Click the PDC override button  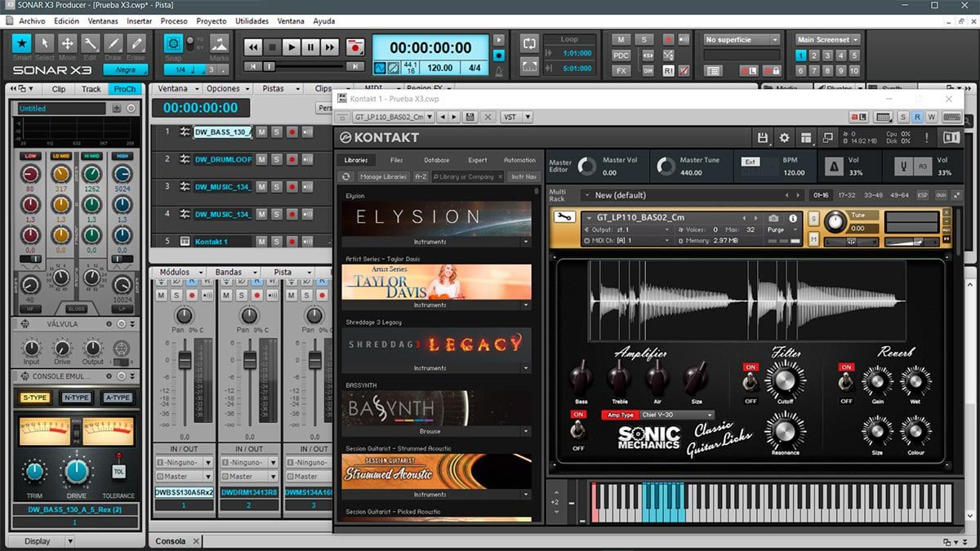[x=621, y=55]
